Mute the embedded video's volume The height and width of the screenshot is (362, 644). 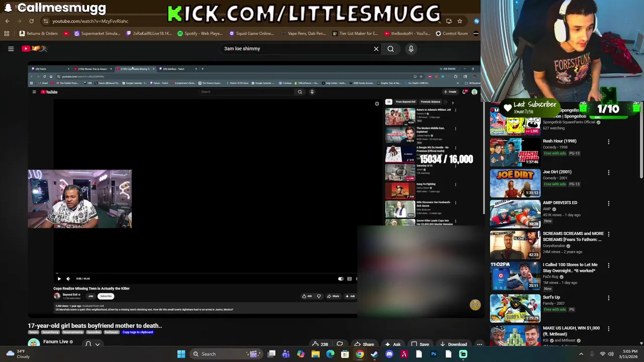tap(68, 279)
